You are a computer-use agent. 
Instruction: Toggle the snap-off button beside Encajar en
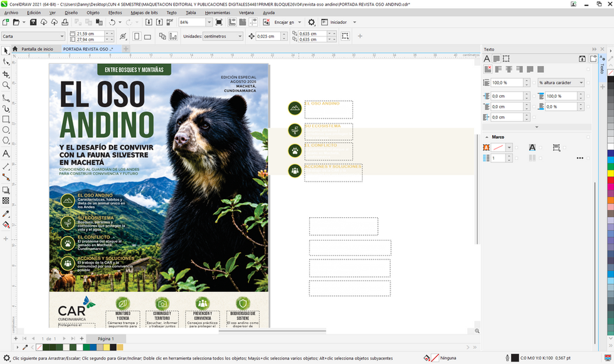(x=267, y=23)
